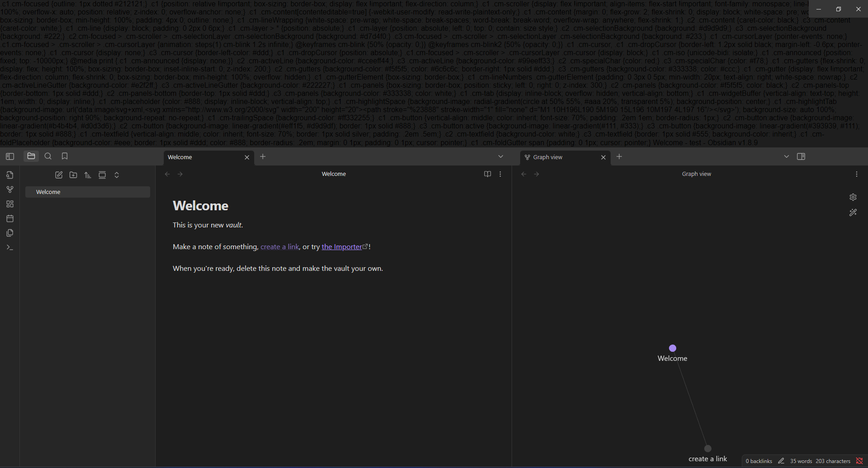Click the Welcome heading in the note
Screen dimensions: 868x468
tap(200, 206)
